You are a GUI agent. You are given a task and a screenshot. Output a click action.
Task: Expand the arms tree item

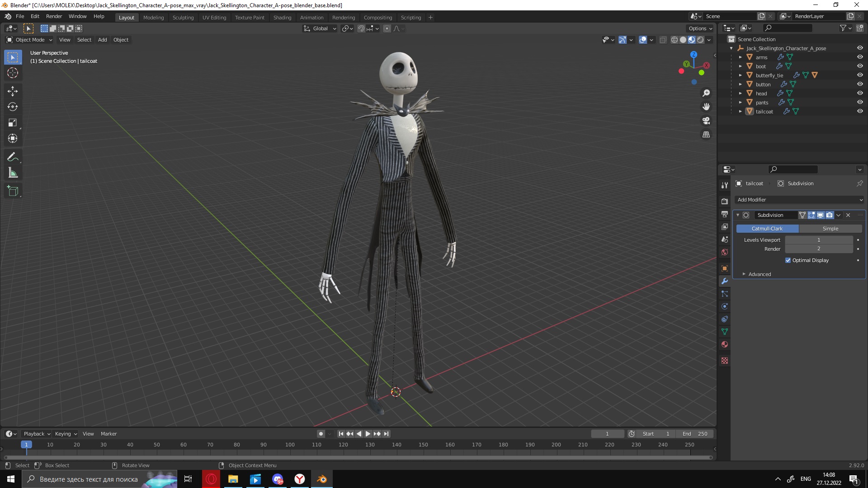coord(740,57)
